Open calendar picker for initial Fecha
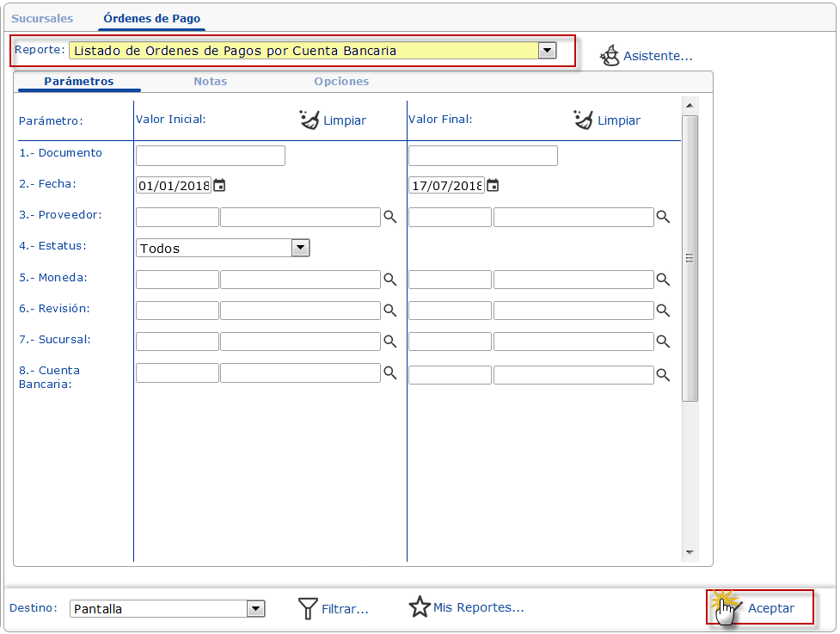840x634 pixels. coord(219,185)
